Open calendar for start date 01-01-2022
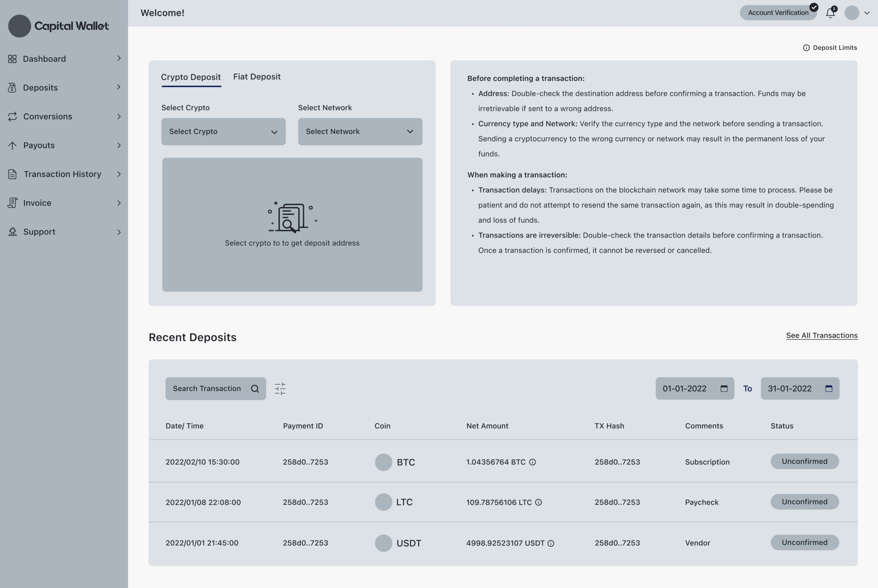The image size is (878, 588). [x=724, y=388]
